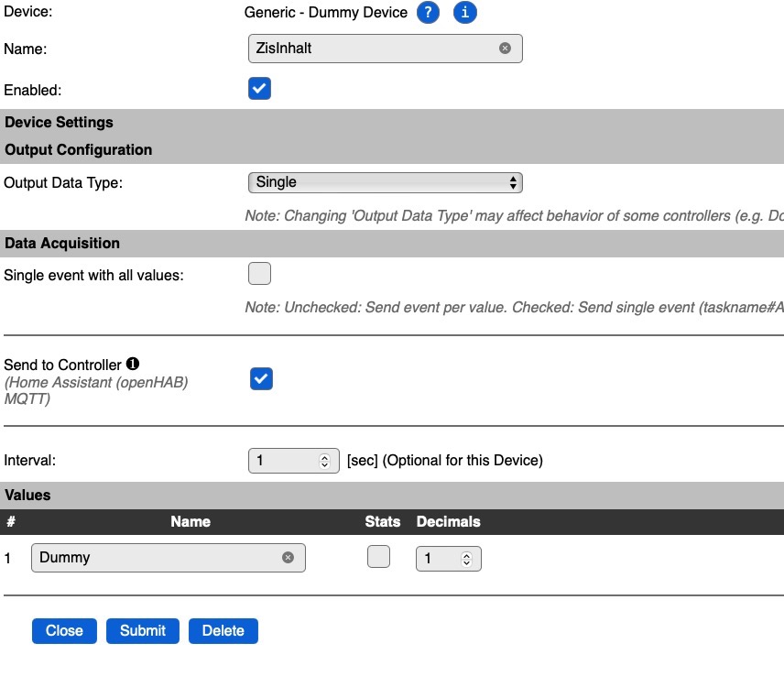Click the [sec] optional note text
Image resolution: width=784 pixels, height=676 pixels.
(x=445, y=460)
